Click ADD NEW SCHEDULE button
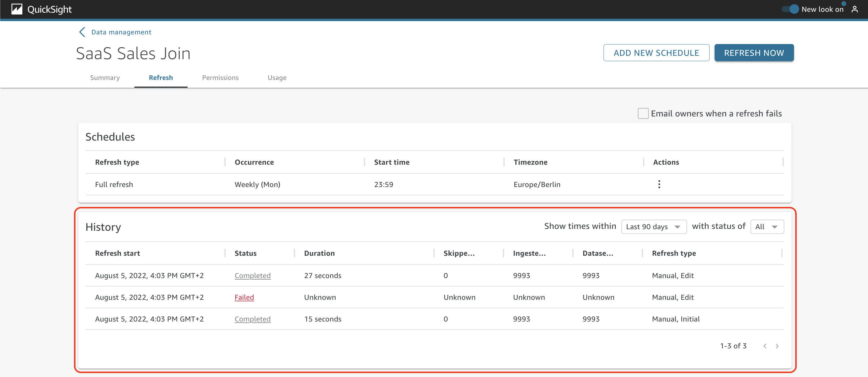The width and height of the screenshot is (868, 377). [x=656, y=53]
